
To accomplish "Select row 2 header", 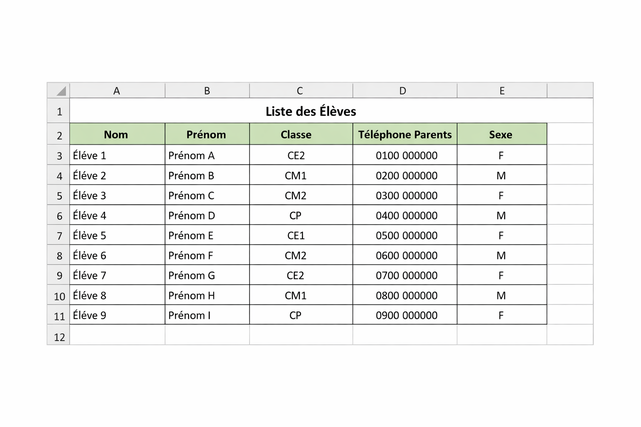I will coord(59,135).
